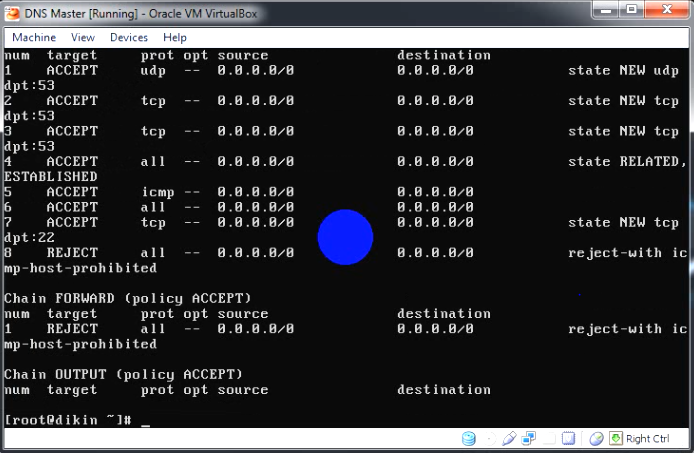Click the 'destination' header of the OUTPUT chain
Viewport: 694px width, 453px height.
(x=443, y=389)
